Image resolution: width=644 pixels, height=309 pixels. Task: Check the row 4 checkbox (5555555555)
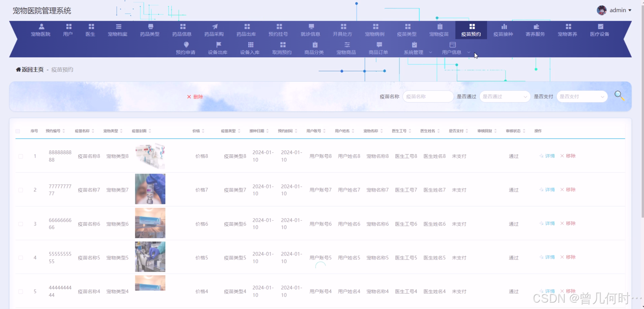tap(21, 258)
